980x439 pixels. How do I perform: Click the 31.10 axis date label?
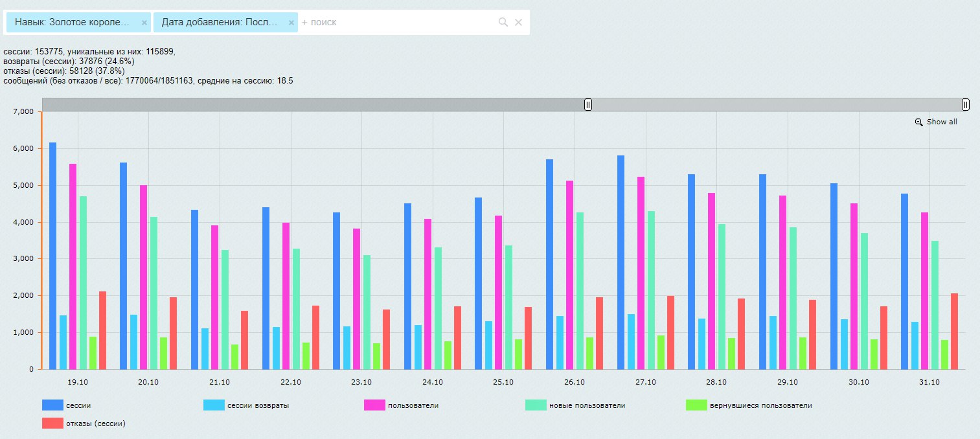click(x=929, y=383)
